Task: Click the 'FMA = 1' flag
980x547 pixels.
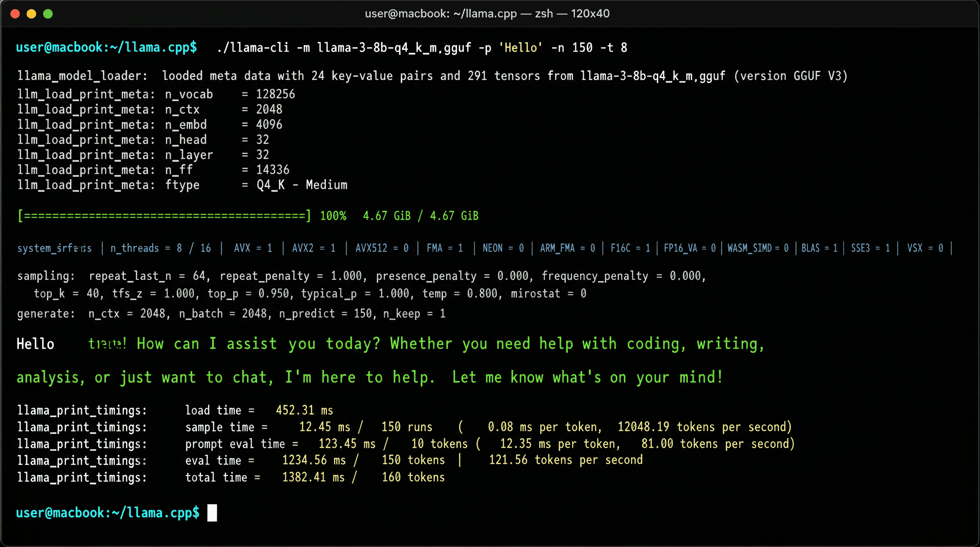Action: click(445, 248)
